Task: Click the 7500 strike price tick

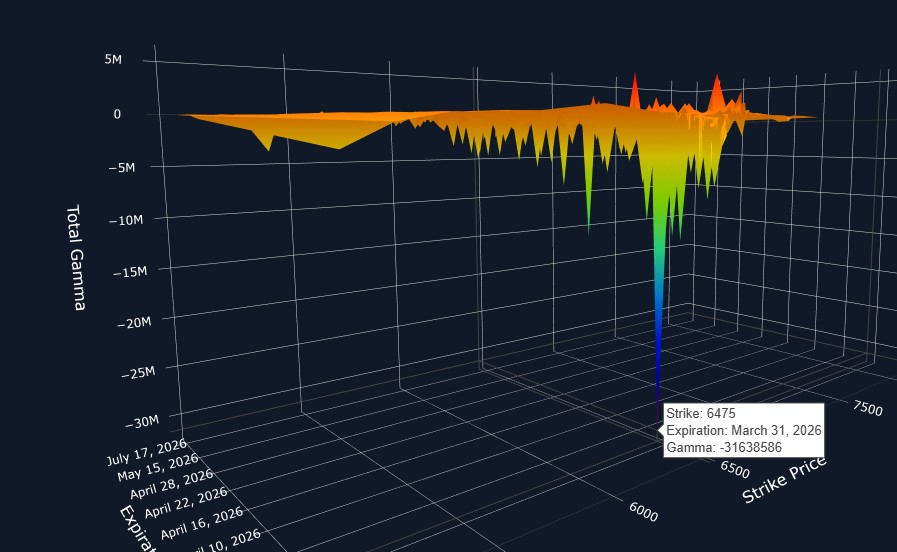Action: click(867, 407)
